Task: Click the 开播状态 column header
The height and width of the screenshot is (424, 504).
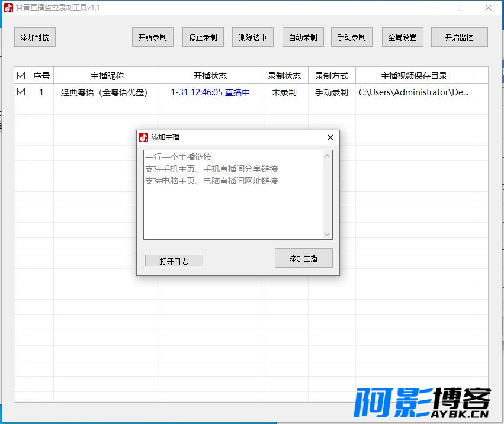Action: click(210, 76)
